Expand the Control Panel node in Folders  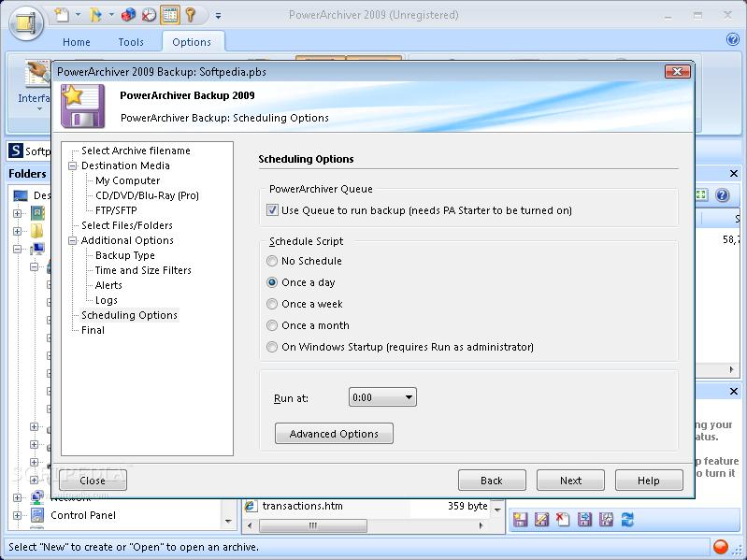pos(17,515)
